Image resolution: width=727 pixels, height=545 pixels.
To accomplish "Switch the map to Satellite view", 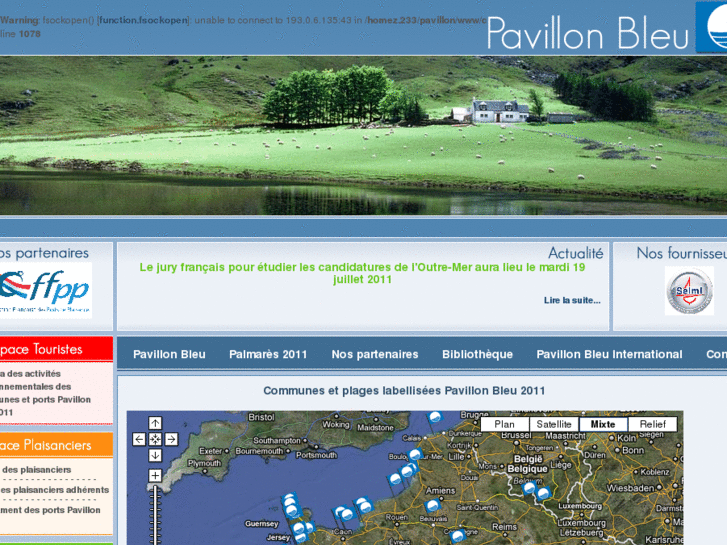I will (554, 424).
